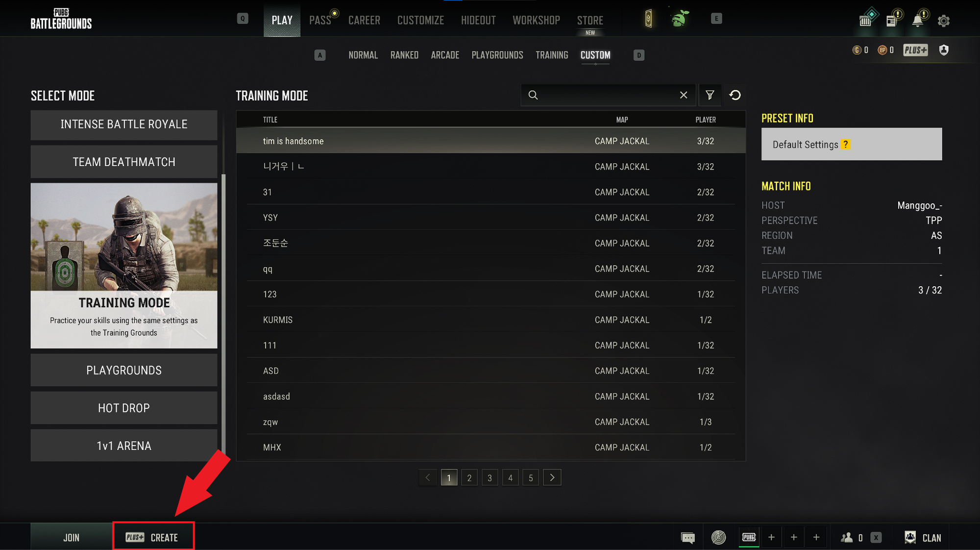Open the news icon with alert

pos(893,20)
